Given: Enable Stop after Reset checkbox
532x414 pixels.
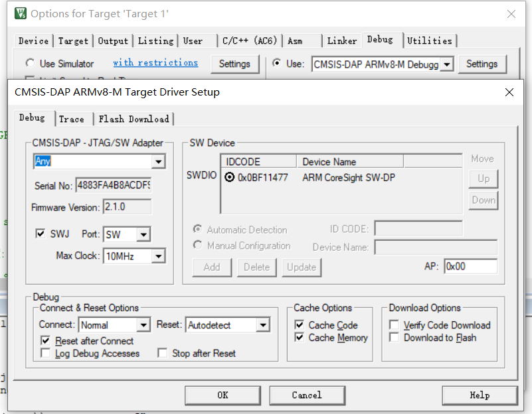Looking at the screenshot, I should pyautogui.click(x=162, y=353).
